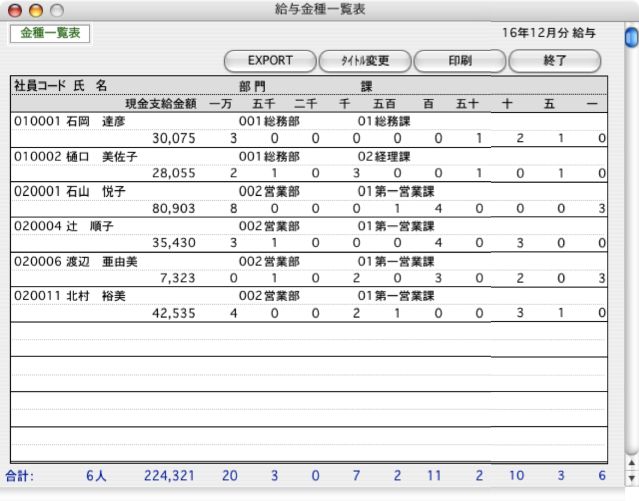The height and width of the screenshot is (501, 639).
Task: Select employee row 010001 石岡 達彦
Action: point(60,120)
